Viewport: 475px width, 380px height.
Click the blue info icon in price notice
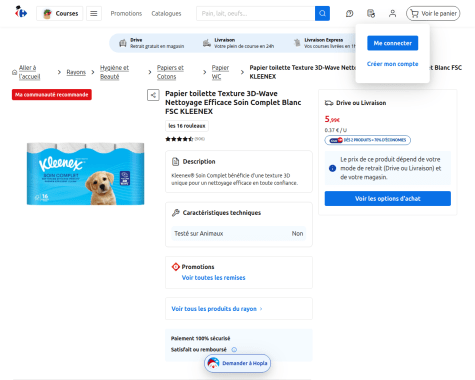pos(332,168)
